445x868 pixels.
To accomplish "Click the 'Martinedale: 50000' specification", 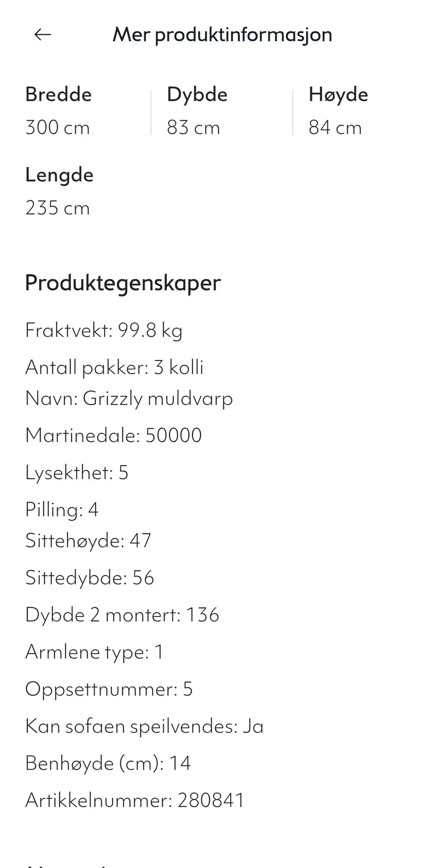I will point(114,435).
